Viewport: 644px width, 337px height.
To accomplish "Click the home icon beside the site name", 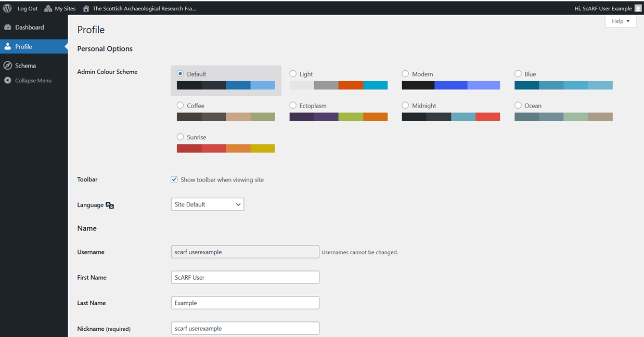I will (x=86, y=8).
